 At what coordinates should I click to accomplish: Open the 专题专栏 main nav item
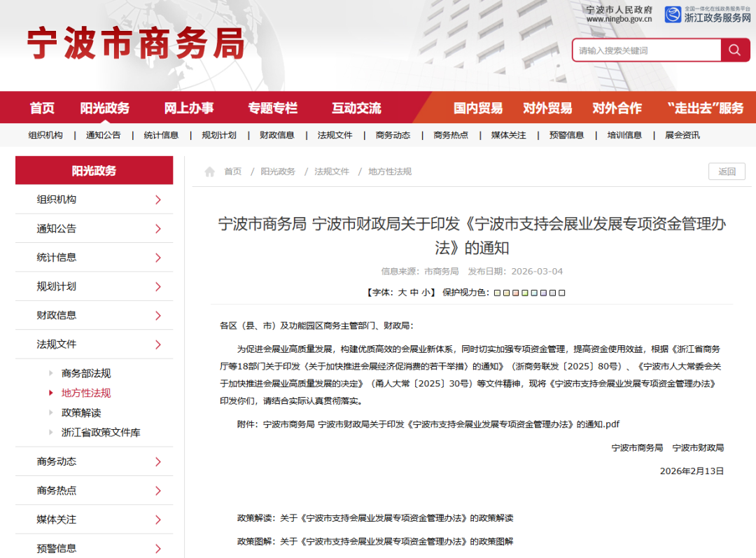[x=273, y=108]
